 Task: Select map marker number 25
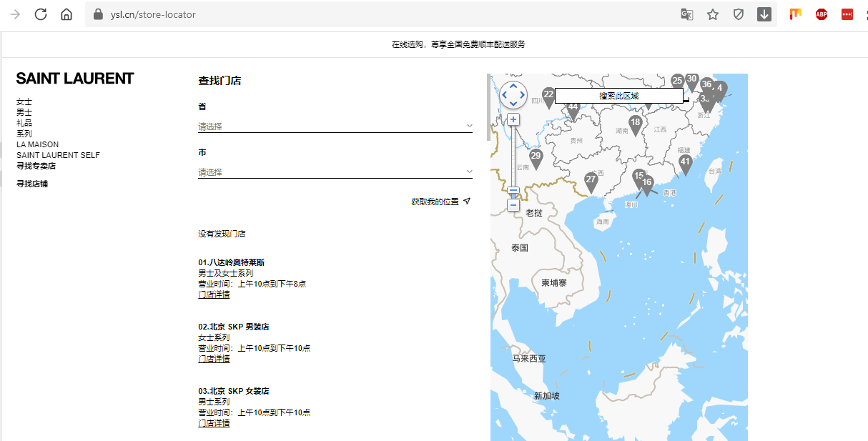tap(677, 82)
